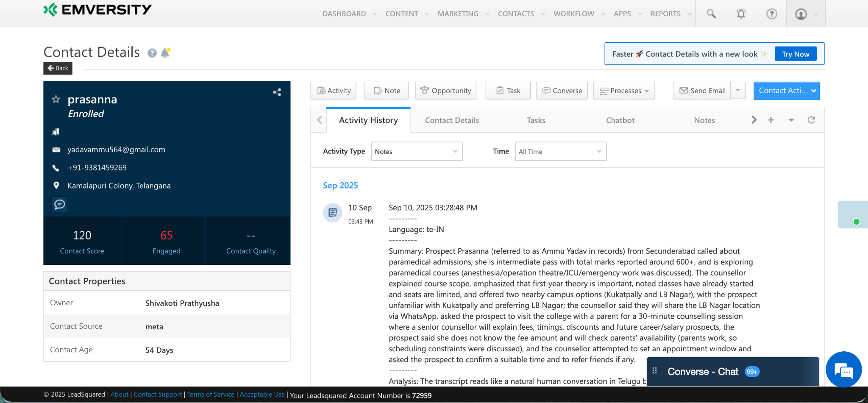The image size is (868, 403).
Task: Switch to the Tasks tab
Action: 536,120
